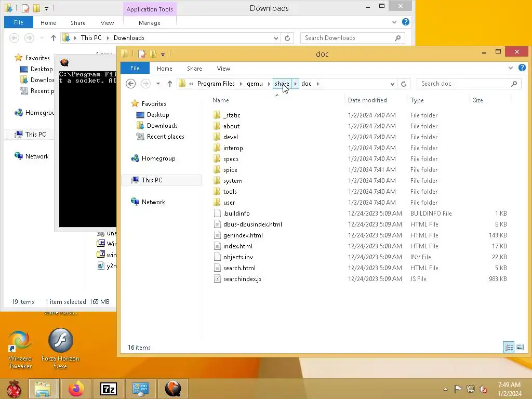The width and height of the screenshot is (532, 399).
Task: Select searchindex.js file
Action: click(x=242, y=279)
